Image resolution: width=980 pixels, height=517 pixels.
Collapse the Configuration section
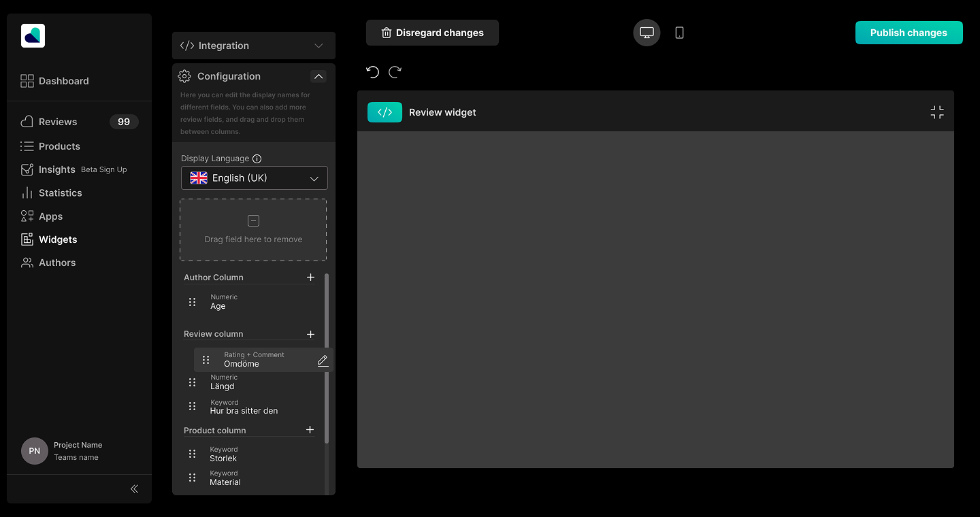[x=318, y=76]
